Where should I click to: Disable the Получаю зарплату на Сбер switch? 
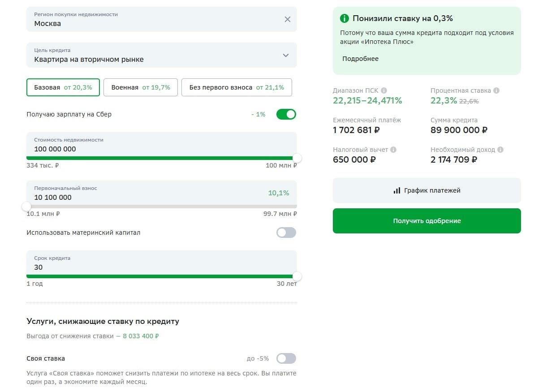tap(286, 114)
